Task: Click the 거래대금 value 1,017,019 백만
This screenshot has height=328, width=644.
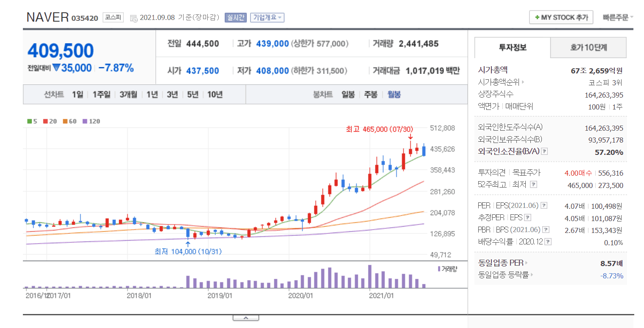Action: [432, 70]
